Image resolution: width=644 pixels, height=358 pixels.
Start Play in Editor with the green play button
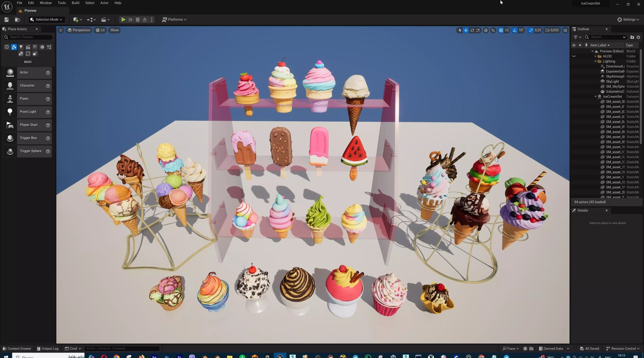(123, 19)
